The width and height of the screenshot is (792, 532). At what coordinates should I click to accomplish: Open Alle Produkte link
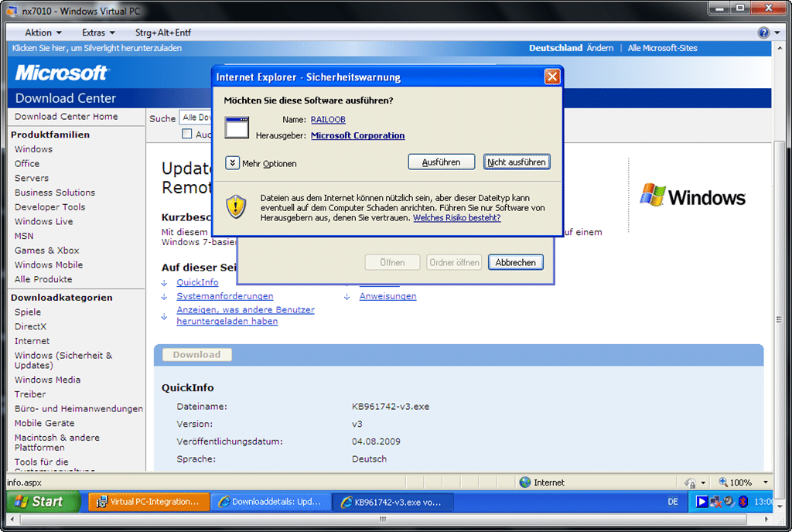pos(43,279)
